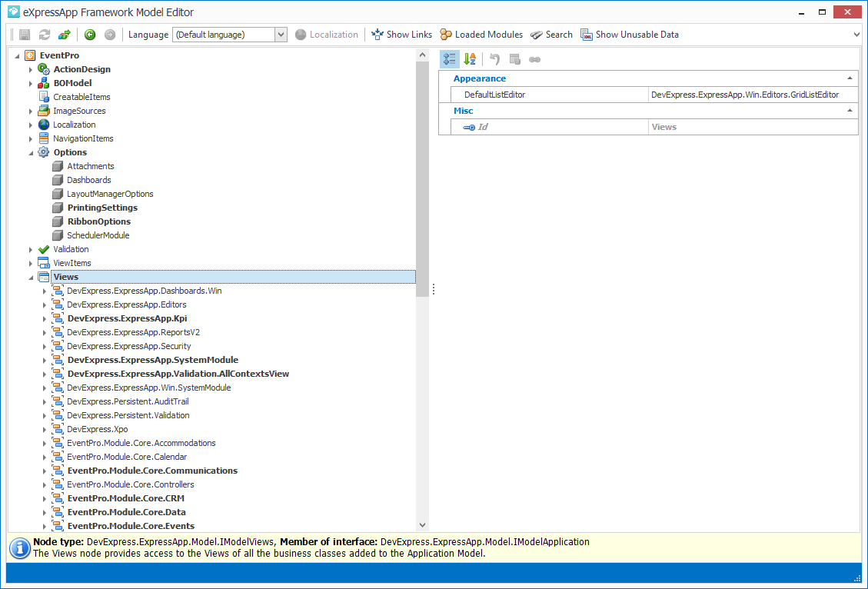Click the ViewItems icon

[44, 263]
